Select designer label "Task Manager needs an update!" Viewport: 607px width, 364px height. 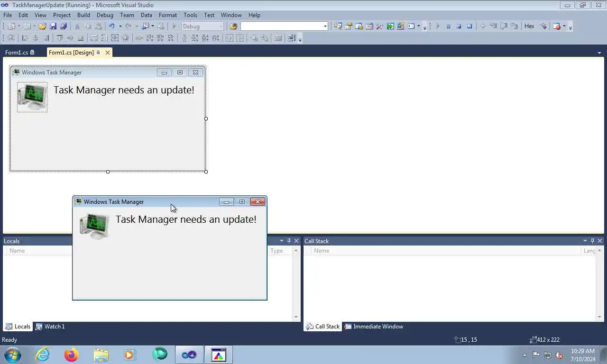pyautogui.click(x=124, y=90)
